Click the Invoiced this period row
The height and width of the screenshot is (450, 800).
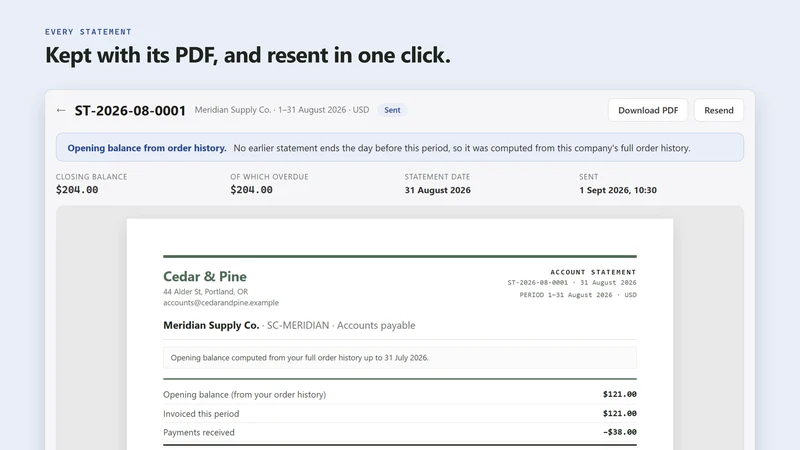tap(399, 413)
